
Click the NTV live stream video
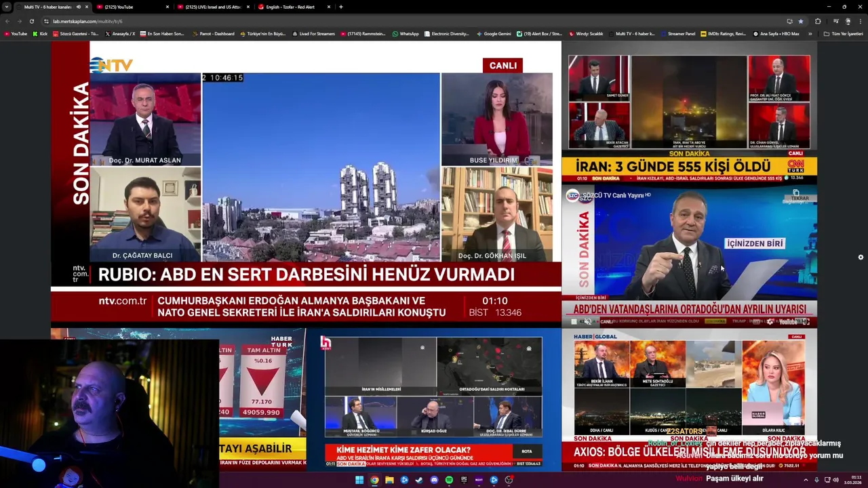(306, 184)
